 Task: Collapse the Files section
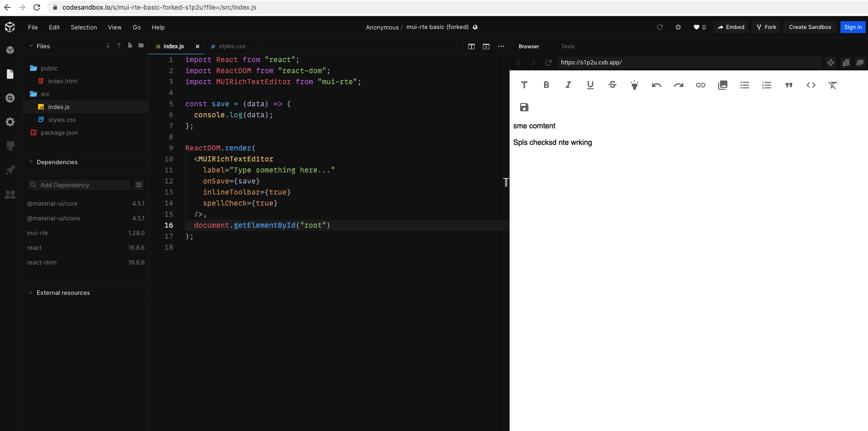31,46
